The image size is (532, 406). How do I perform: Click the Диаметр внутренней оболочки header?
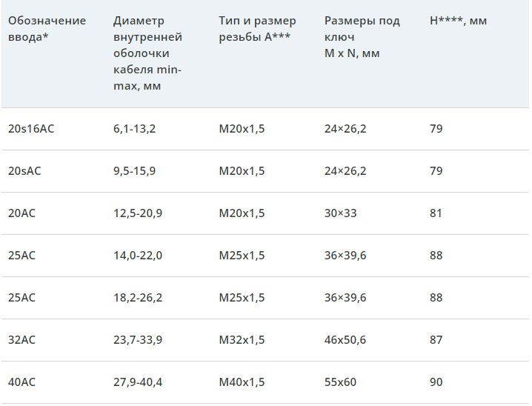pos(148,53)
